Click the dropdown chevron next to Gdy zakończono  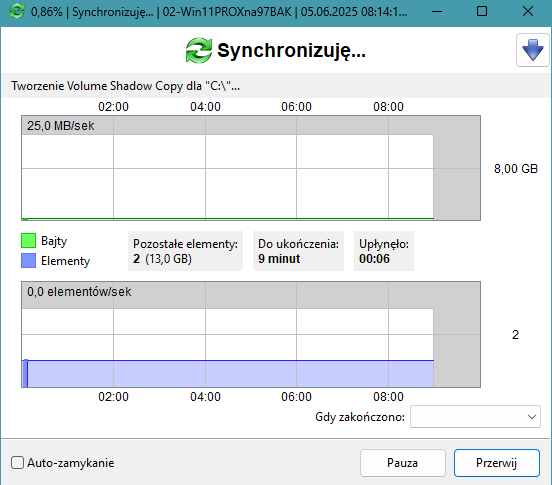tap(532, 417)
